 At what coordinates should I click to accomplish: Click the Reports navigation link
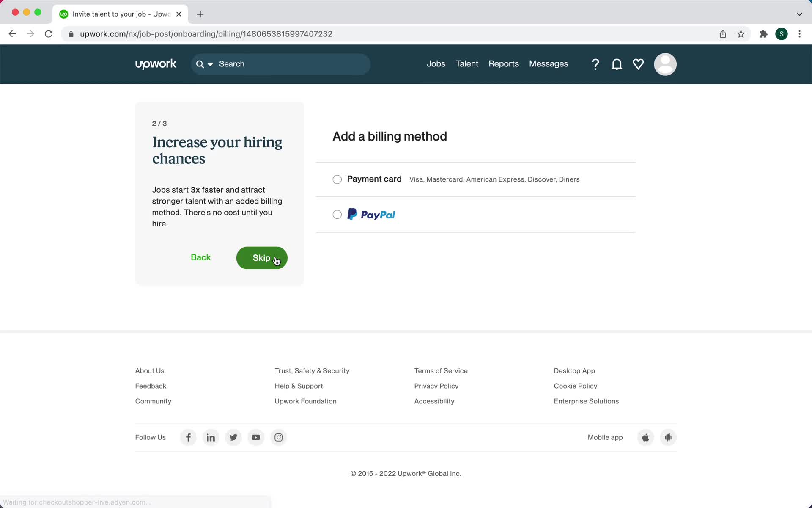click(x=504, y=64)
